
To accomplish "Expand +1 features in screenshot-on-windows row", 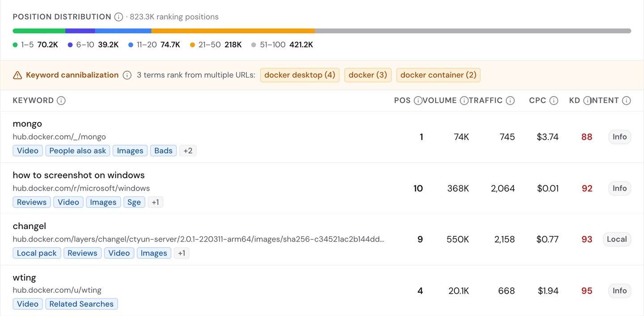I will click(155, 202).
